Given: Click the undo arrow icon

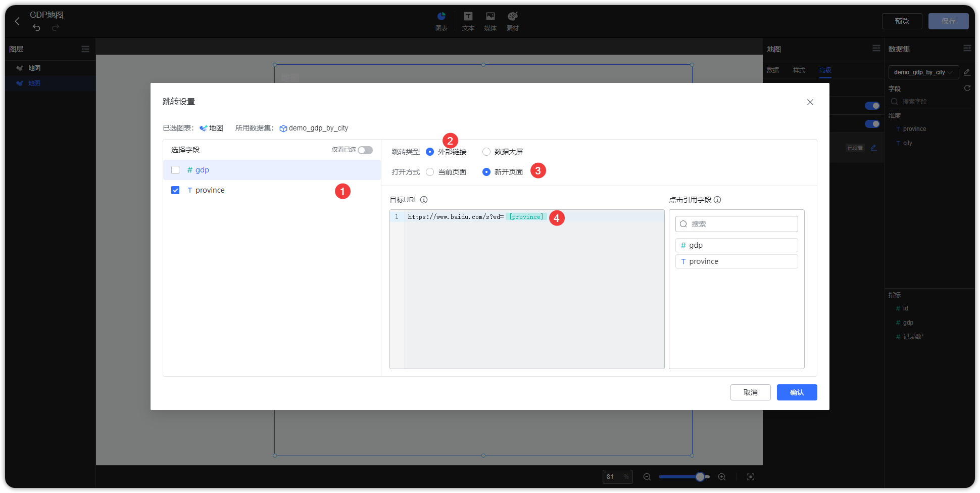Looking at the screenshot, I should (x=36, y=28).
